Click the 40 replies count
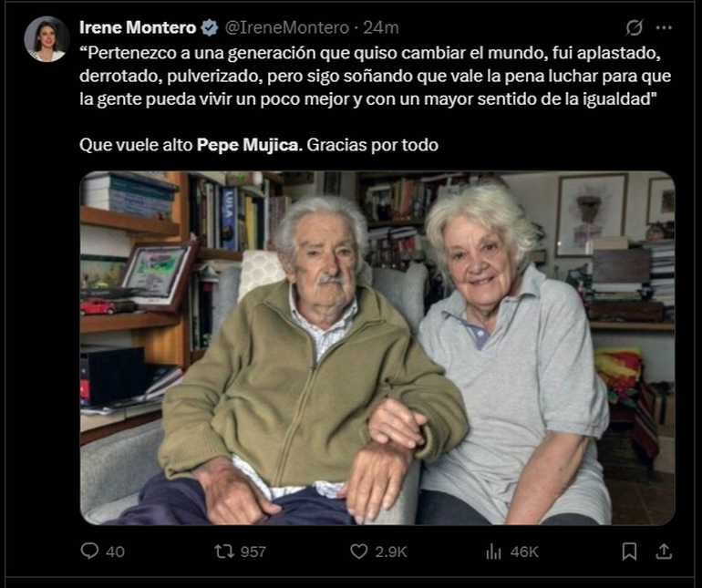Viewport: 702px width, 588px height. (x=115, y=552)
